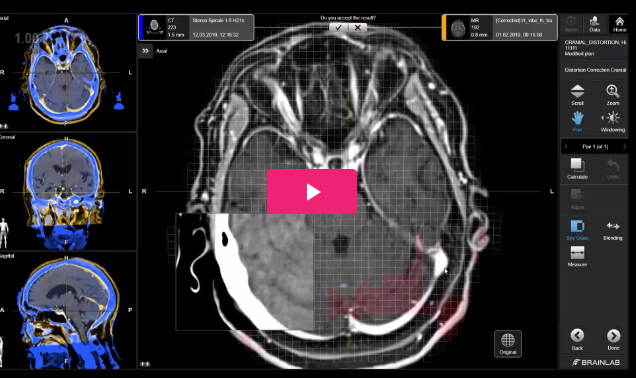Activate the Zoom tool
Screen dimensions: 636x378
(x=612, y=94)
